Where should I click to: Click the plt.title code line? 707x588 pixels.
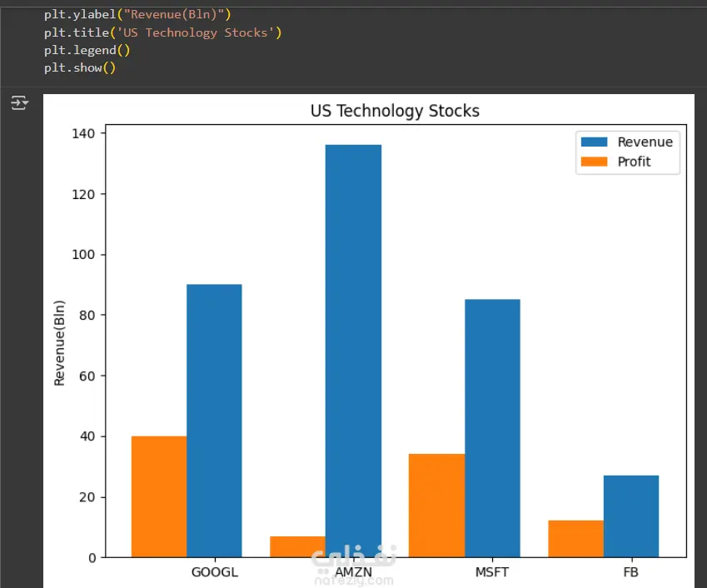point(163,32)
